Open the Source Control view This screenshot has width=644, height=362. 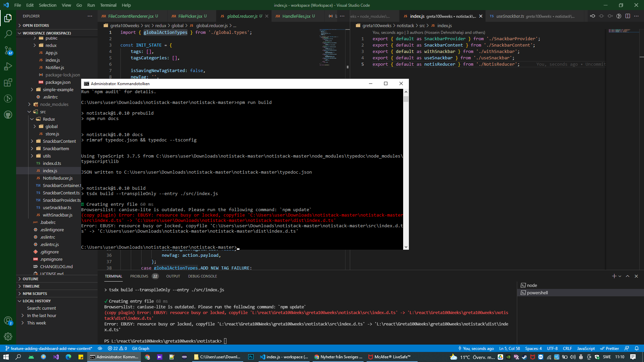click(x=8, y=50)
